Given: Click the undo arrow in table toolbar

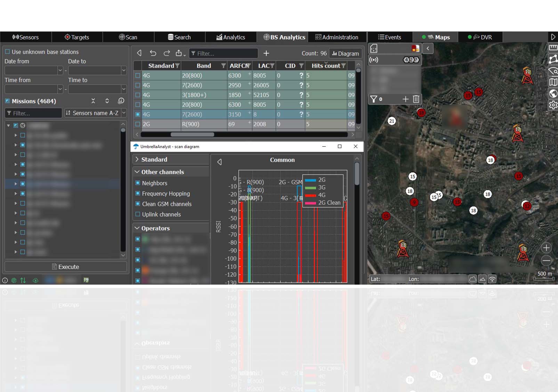Looking at the screenshot, I should coord(153,53).
